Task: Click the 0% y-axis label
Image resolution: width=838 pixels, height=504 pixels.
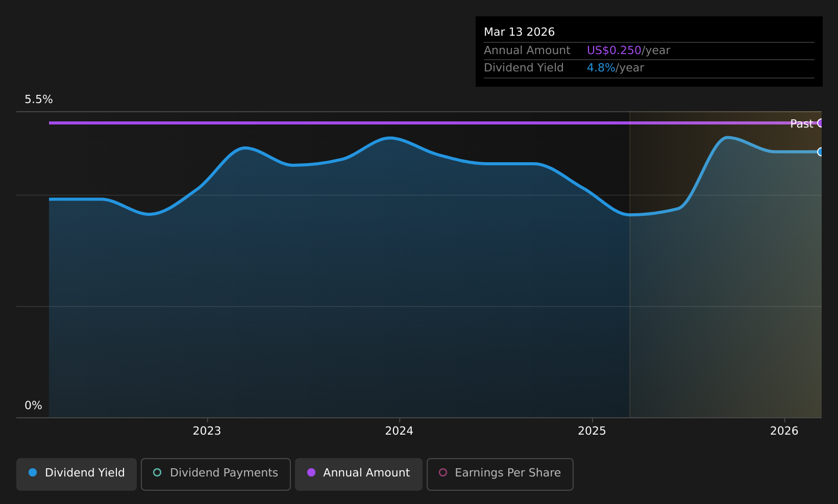Action: pos(34,406)
